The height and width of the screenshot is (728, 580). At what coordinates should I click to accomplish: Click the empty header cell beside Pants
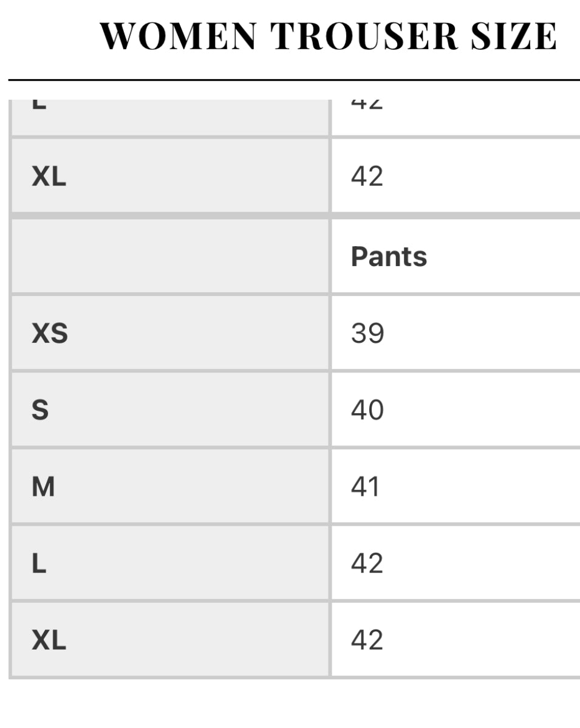click(x=170, y=256)
